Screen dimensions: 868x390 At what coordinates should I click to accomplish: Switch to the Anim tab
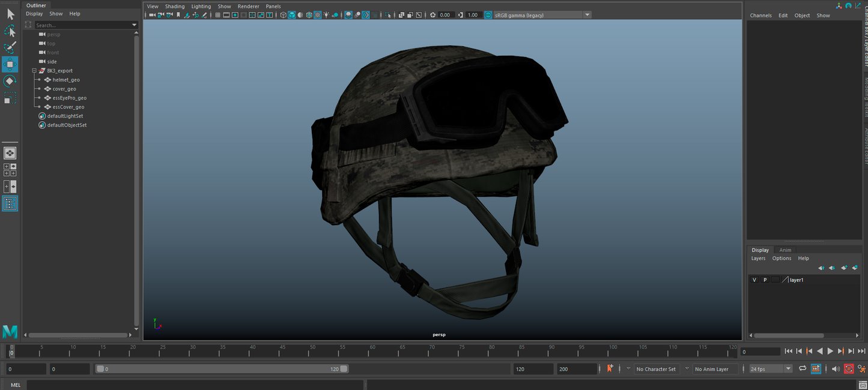pos(786,250)
